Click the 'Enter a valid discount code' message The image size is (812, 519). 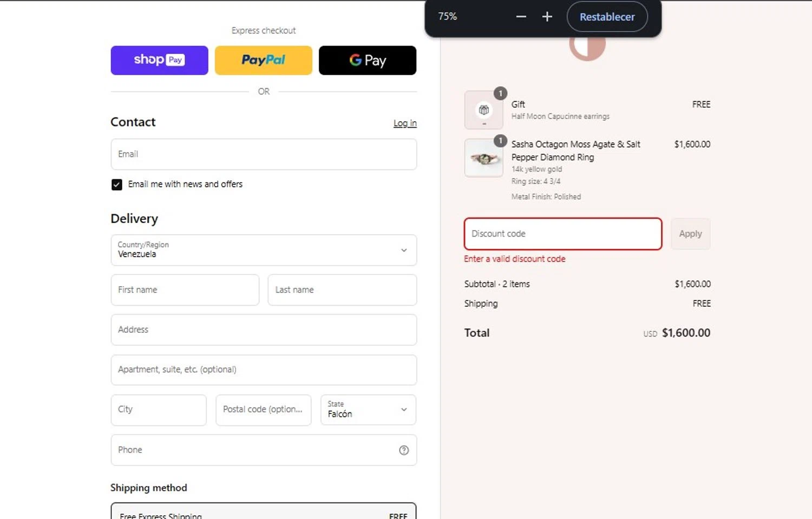pos(515,259)
